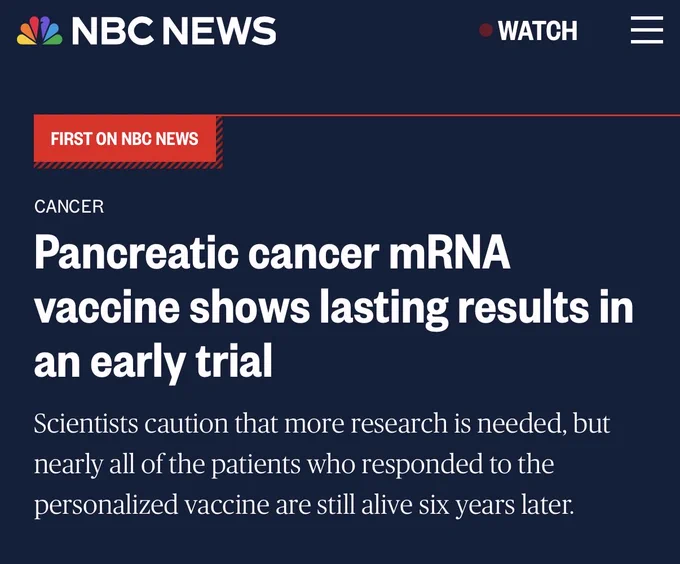Click the red live dot beside WATCH
Image resolution: width=680 pixels, height=564 pixels.
[x=486, y=30]
